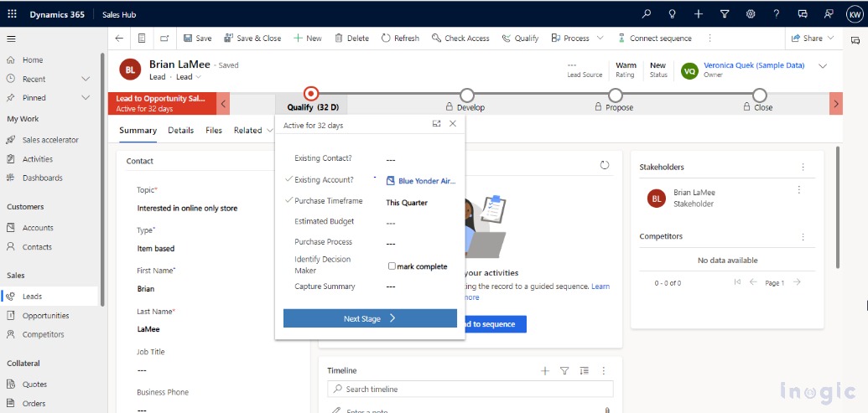The image size is (868, 413).
Task: Close the Qualify stage flyout
Action: tap(453, 124)
